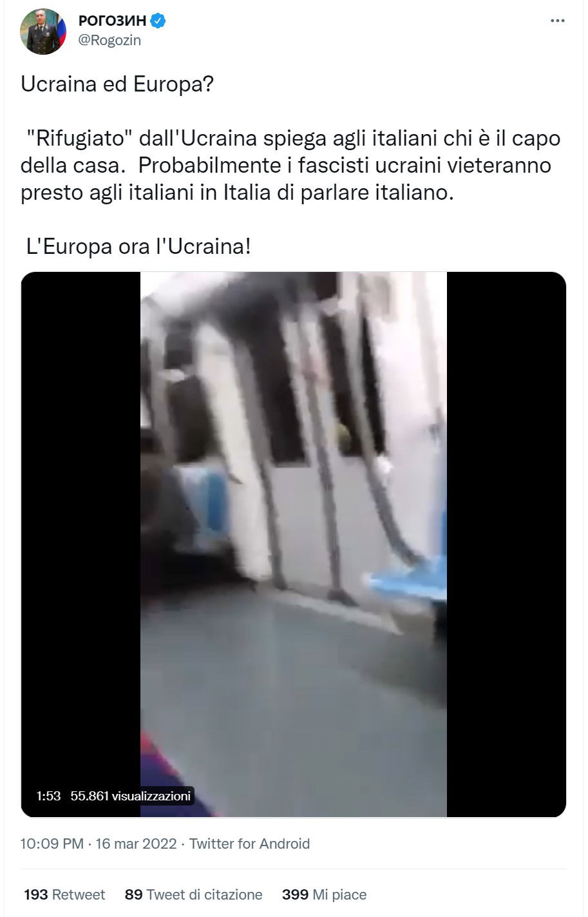Click the blue verified badge
The image size is (588, 917).
tap(158, 21)
